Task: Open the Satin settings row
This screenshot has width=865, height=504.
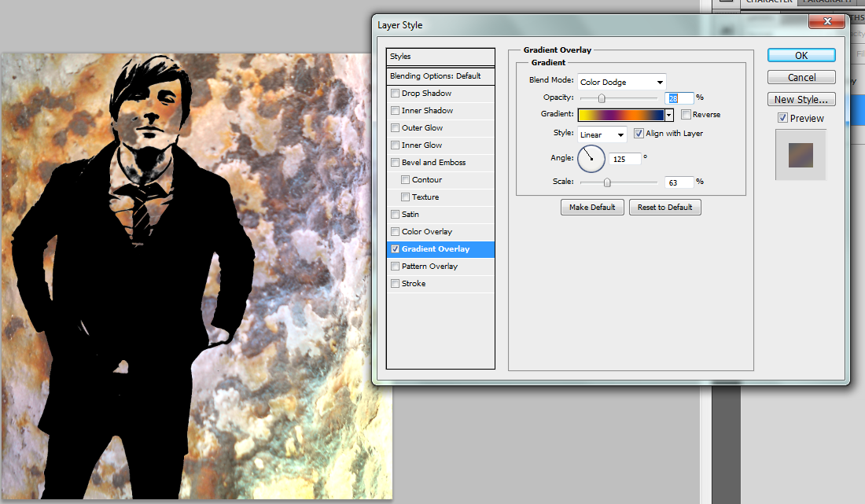Action: tap(440, 214)
